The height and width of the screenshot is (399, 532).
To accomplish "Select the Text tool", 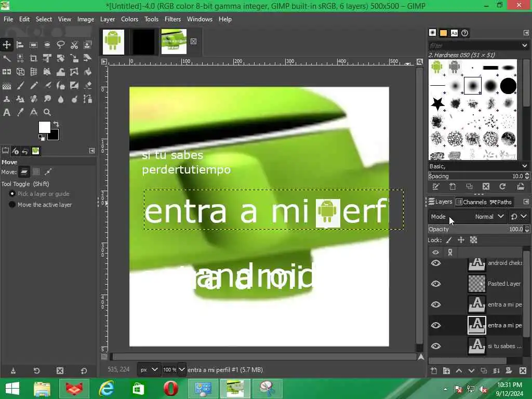I will (6, 112).
